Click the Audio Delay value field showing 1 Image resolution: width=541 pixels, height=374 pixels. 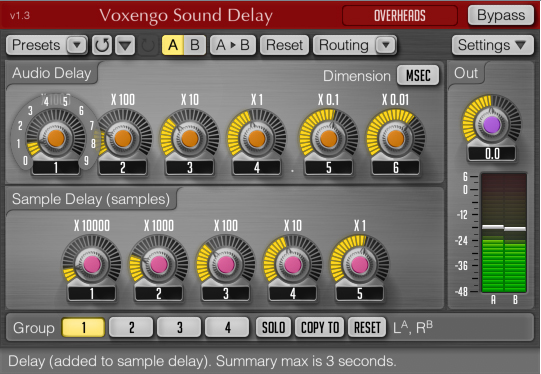(56, 168)
